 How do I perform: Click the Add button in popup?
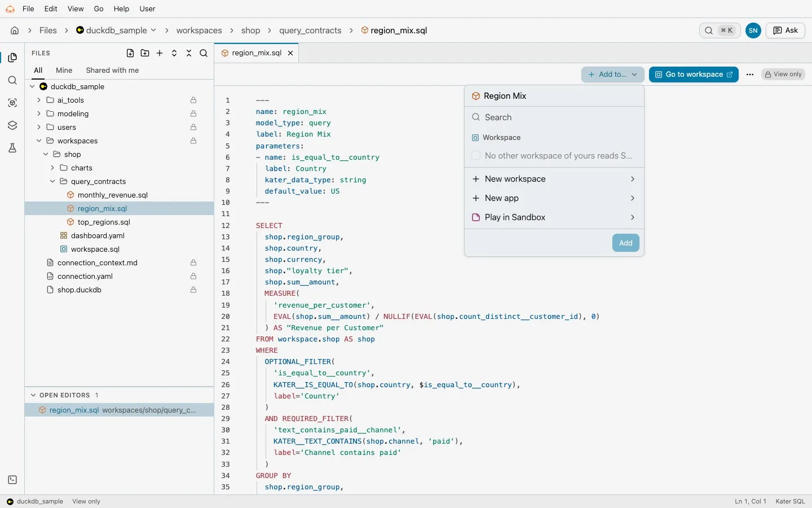[x=626, y=243]
